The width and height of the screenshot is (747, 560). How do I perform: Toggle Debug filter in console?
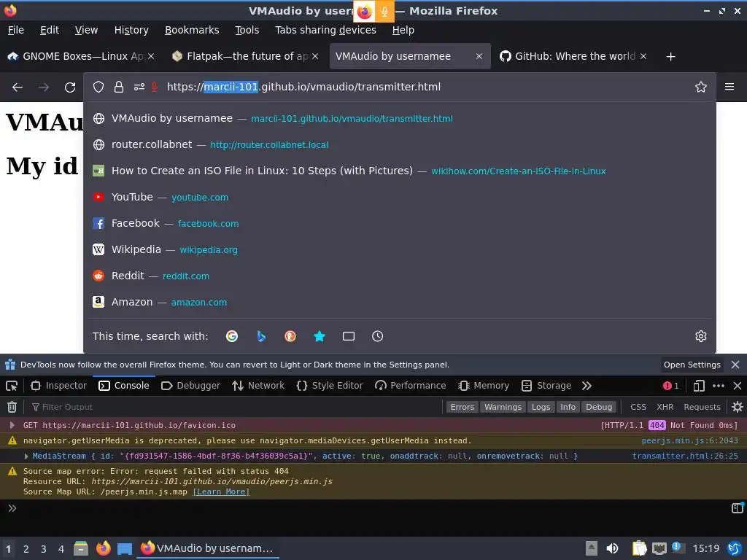click(x=599, y=407)
